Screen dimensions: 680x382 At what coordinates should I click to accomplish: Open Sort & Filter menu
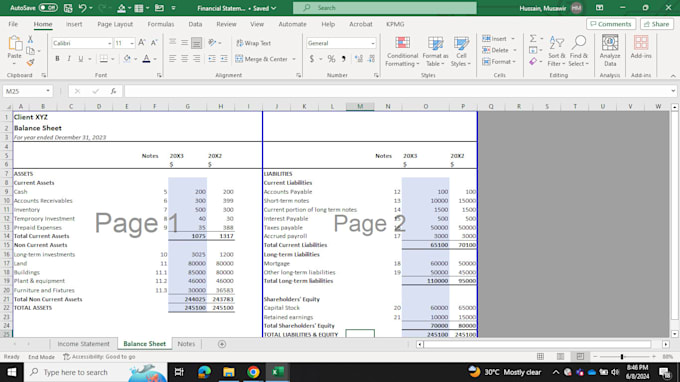(x=556, y=51)
